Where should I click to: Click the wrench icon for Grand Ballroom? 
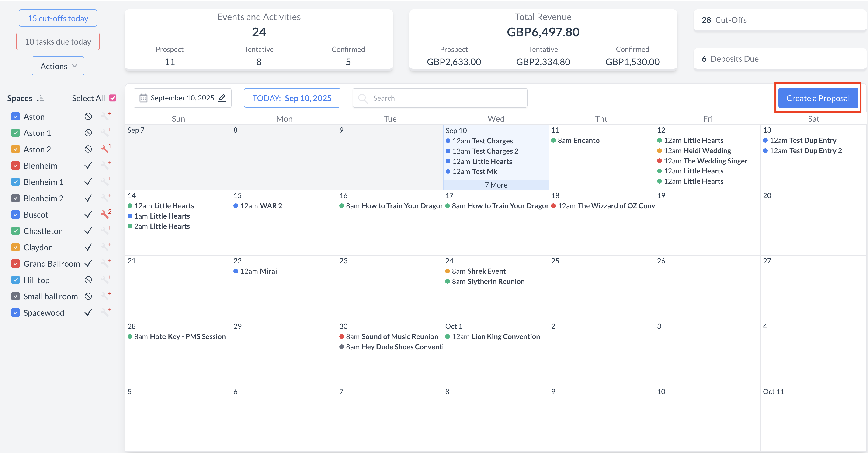(x=105, y=264)
